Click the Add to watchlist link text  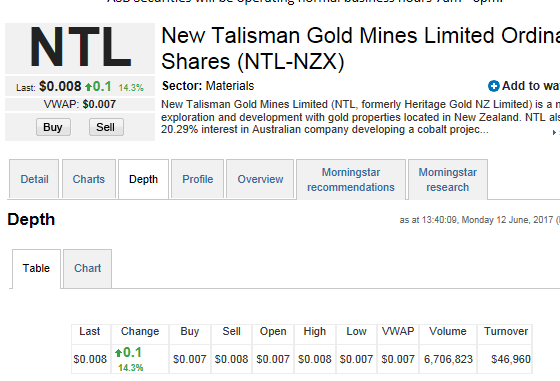click(531, 86)
